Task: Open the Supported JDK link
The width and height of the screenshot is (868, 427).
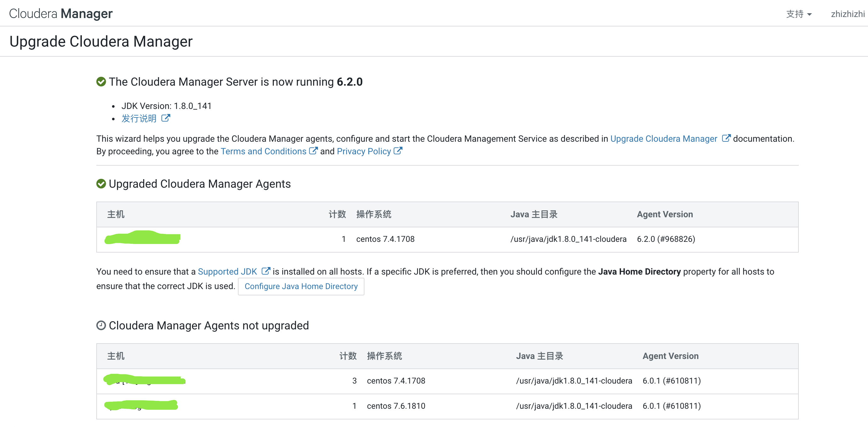Action: click(x=227, y=272)
